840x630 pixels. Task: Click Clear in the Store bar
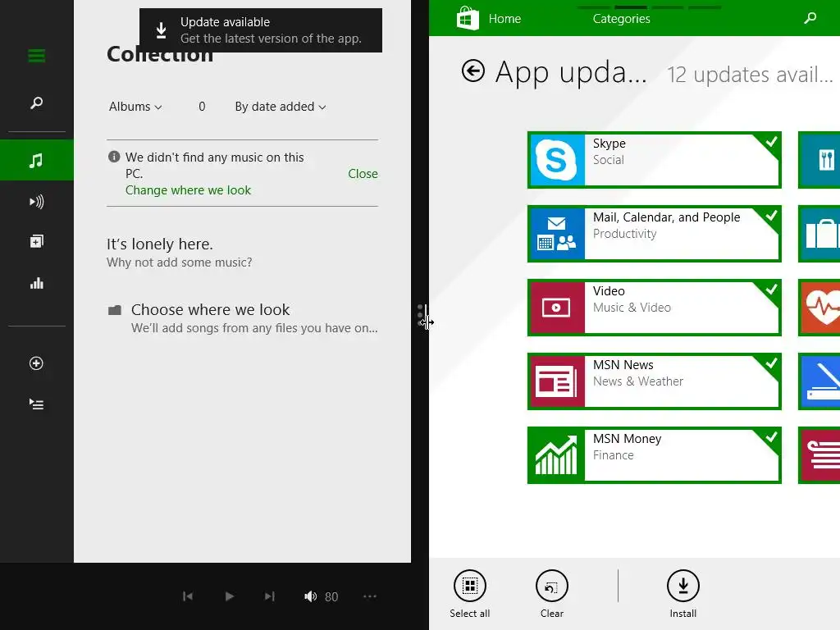click(552, 594)
